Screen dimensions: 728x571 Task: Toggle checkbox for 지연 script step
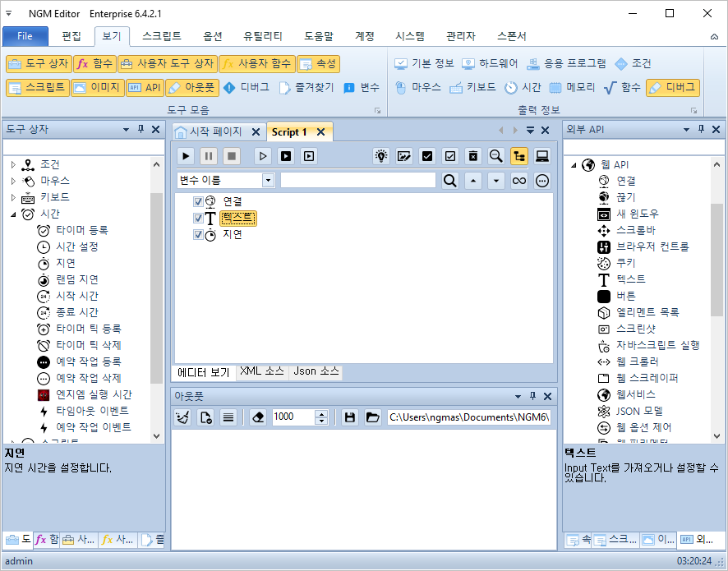[198, 235]
